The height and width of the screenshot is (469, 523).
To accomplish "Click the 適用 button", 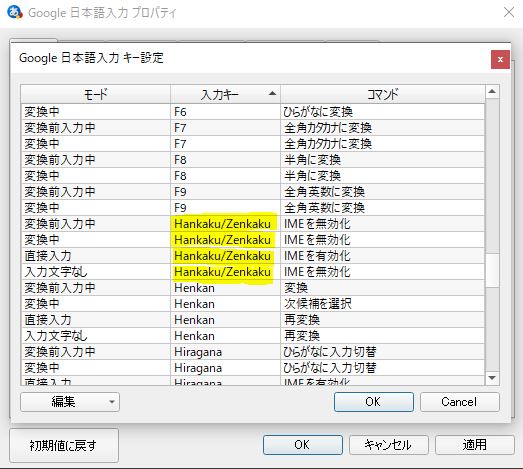I will pos(475,445).
